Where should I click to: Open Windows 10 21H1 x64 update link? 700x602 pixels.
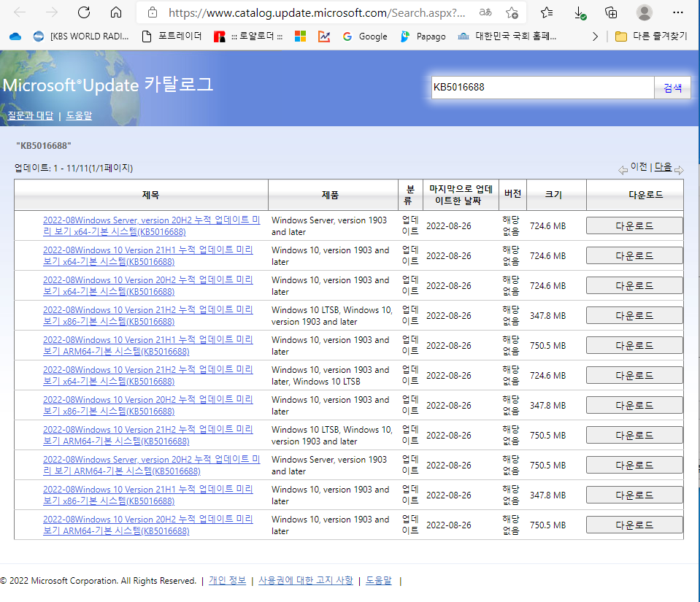coord(147,255)
